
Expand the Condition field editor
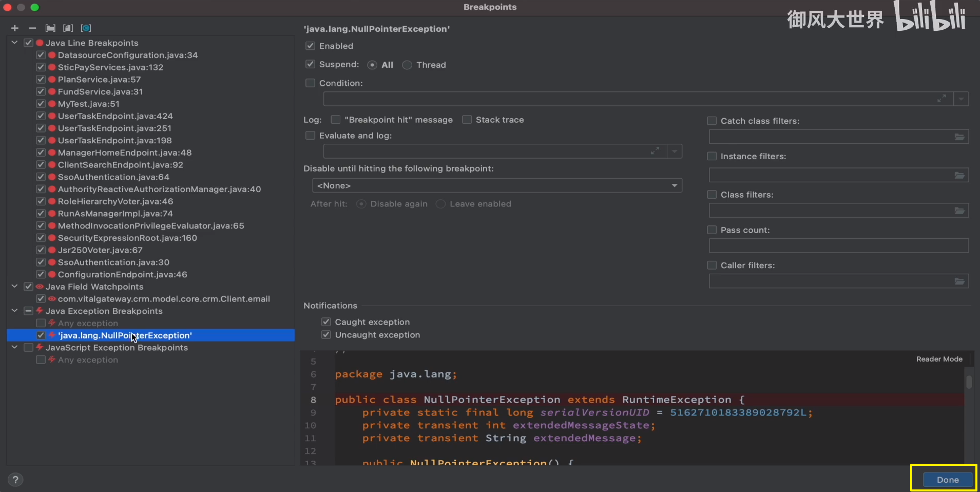click(941, 99)
